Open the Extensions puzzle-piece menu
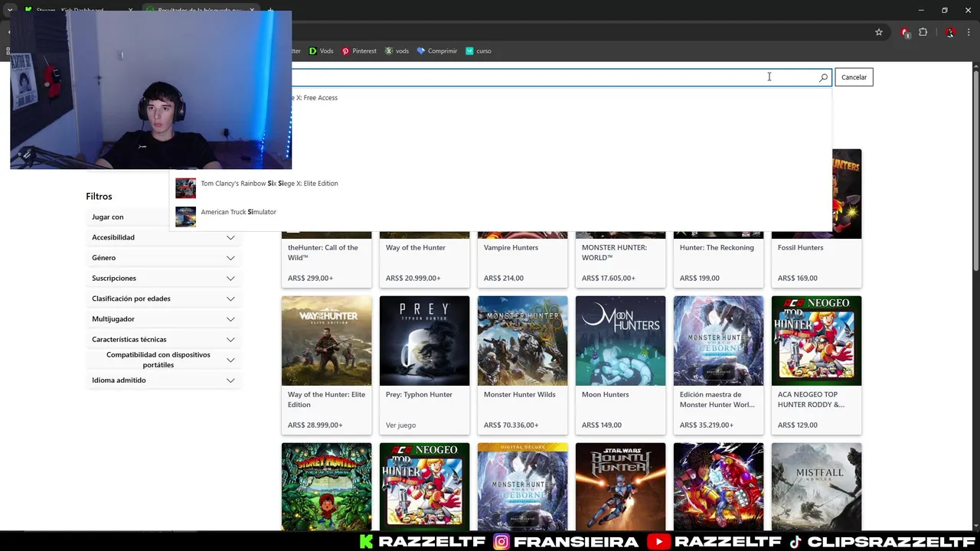Screen dimensions: 980x551 tap(923, 32)
